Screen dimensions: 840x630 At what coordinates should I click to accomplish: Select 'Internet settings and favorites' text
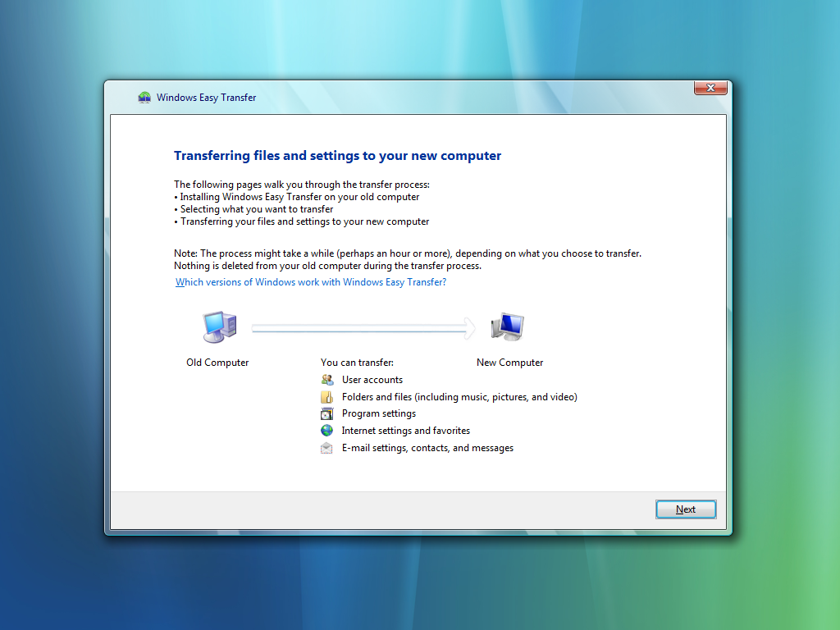[405, 431]
